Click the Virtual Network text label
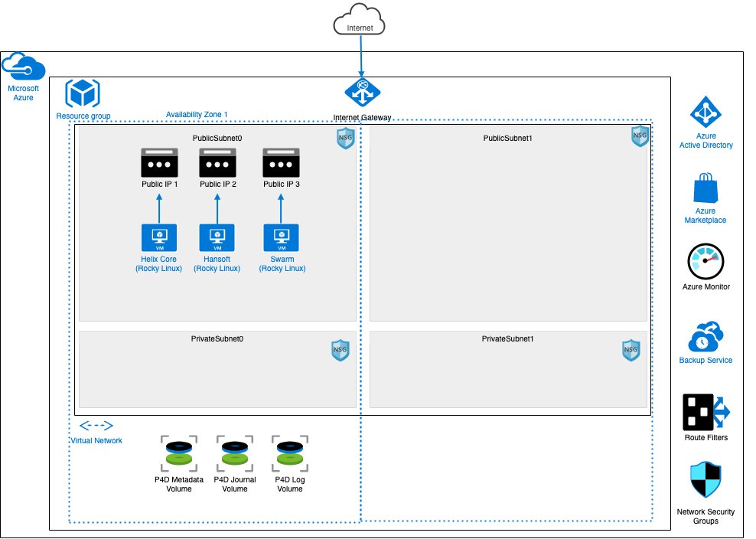The width and height of the screenshot is (756, 539). pos(96,440)
